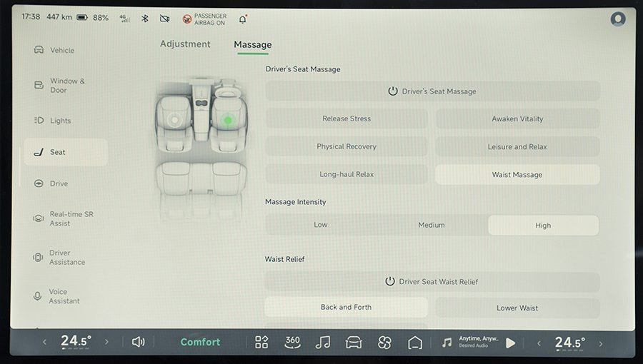
Task: Increase right temperature with right arrow
Action: click(601, 343)
